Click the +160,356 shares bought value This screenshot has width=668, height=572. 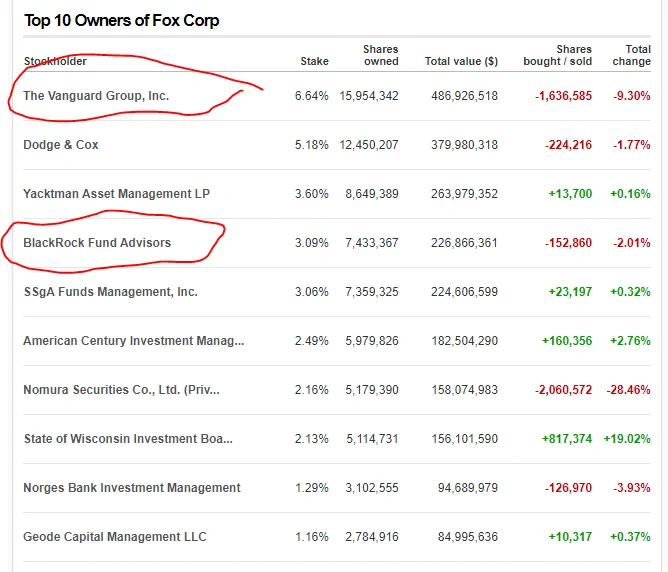point(567,341)
